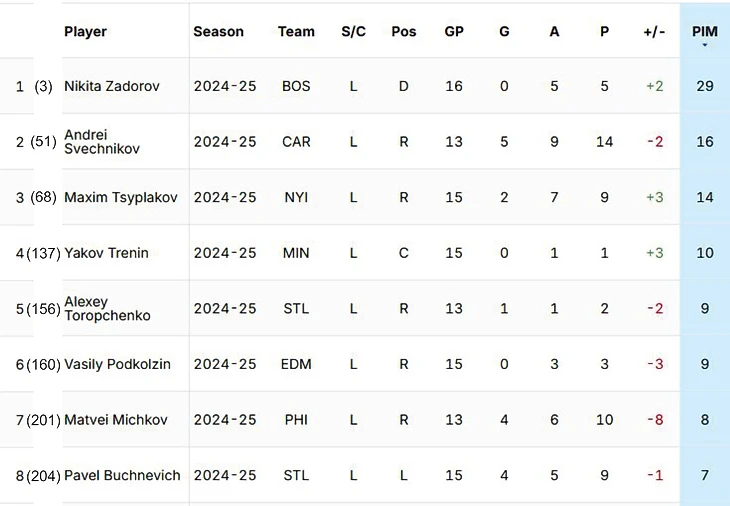Image resolution: width=730 pixels, height=506 pixels.
Task: Sort by the Pos column header
Action: (404, 31)
